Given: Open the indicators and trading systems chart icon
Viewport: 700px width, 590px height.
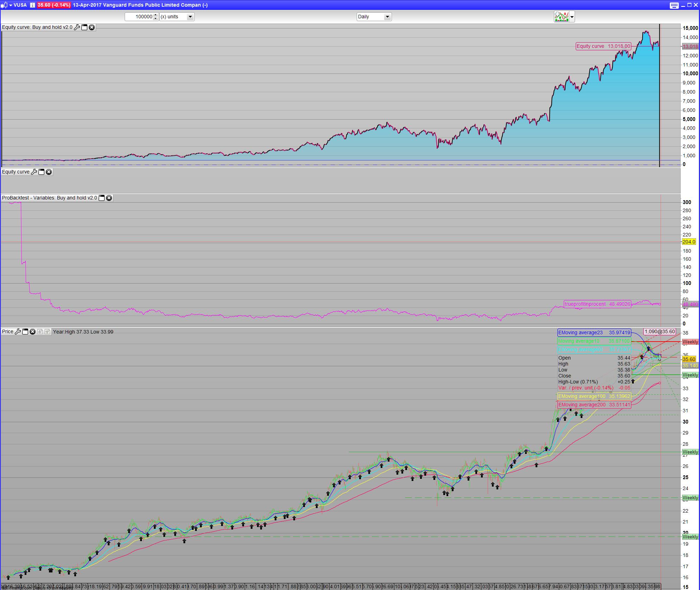Looking at the screenshot, I should click(561, 17).
